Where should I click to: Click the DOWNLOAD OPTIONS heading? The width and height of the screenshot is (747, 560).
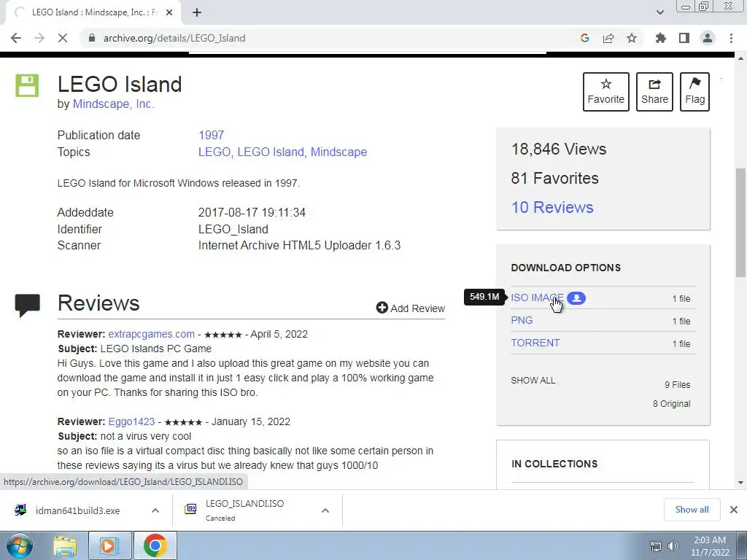[x=565, y=268]
